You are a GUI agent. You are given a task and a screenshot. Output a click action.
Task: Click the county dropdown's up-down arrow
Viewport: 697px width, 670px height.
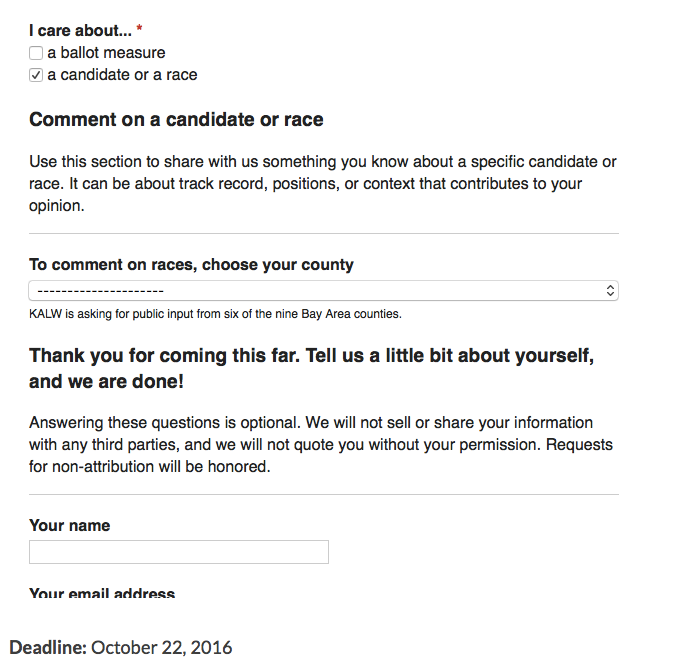610,291
